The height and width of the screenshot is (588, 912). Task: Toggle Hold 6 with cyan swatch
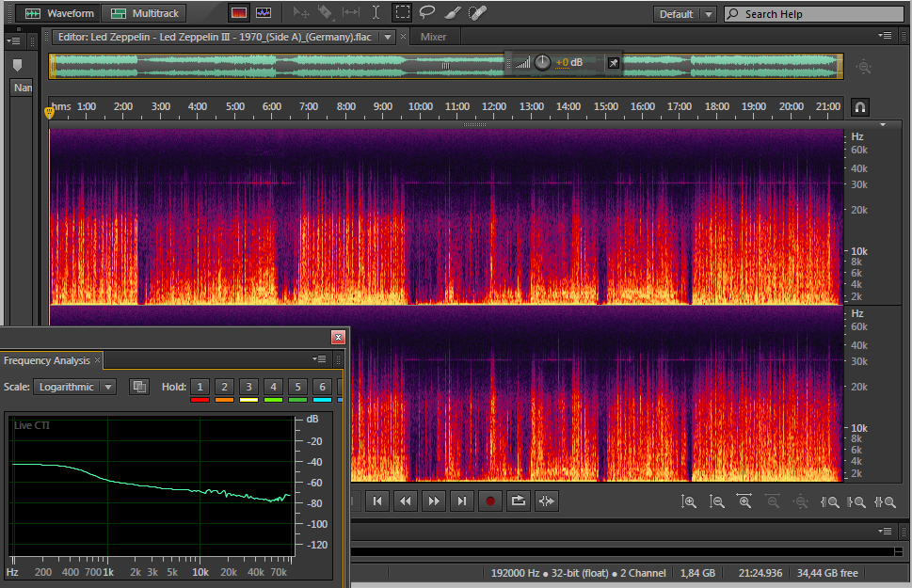322,387
